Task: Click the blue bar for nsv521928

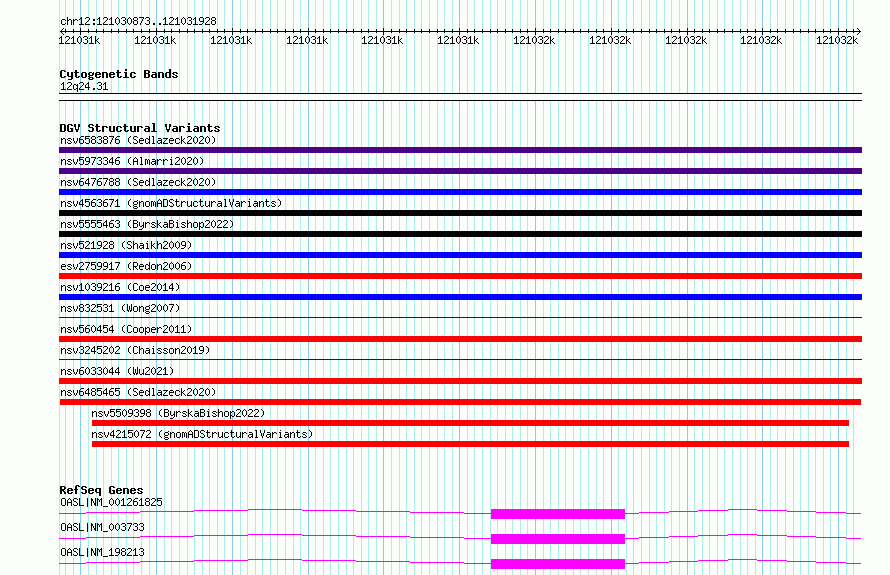Action: [460, 255]
